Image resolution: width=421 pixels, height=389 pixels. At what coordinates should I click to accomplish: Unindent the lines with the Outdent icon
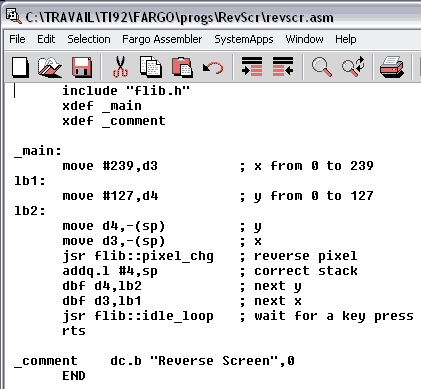tap(283, 66)
